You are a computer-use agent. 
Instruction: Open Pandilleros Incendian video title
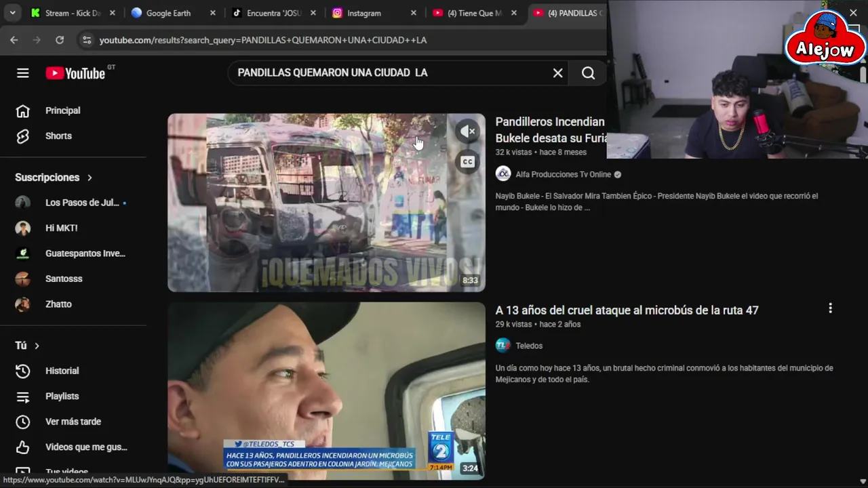(x=551, y=129)
